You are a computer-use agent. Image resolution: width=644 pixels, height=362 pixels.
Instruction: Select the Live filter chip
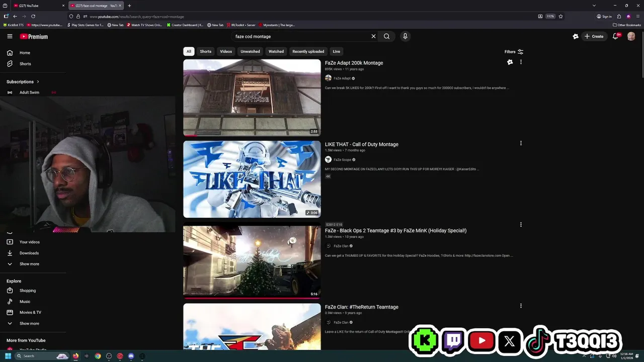[x=337, y=51]
